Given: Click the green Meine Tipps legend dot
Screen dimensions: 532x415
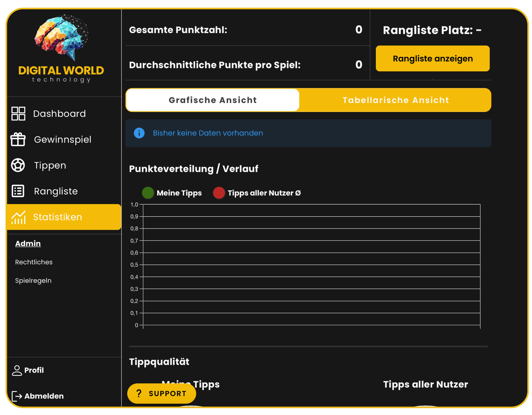Looking at the screenshot, I should pos(148,193).
